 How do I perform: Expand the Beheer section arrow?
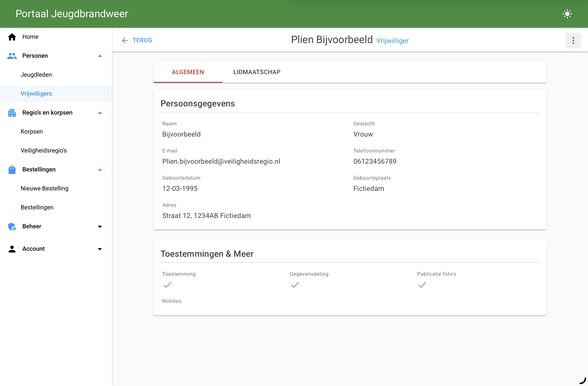(x=100, y=227)
